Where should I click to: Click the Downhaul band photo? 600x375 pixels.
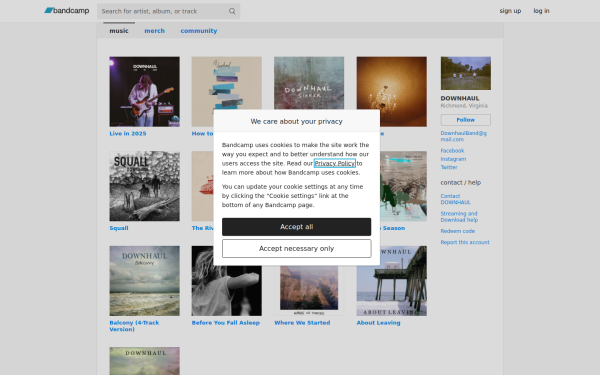click(x=466, y=73)
